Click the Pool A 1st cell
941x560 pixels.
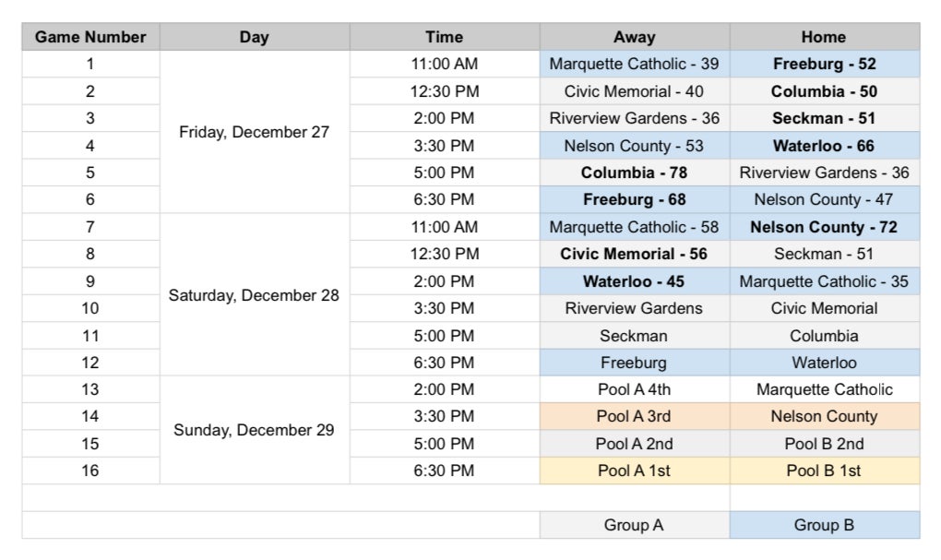(x=634, y=471)
